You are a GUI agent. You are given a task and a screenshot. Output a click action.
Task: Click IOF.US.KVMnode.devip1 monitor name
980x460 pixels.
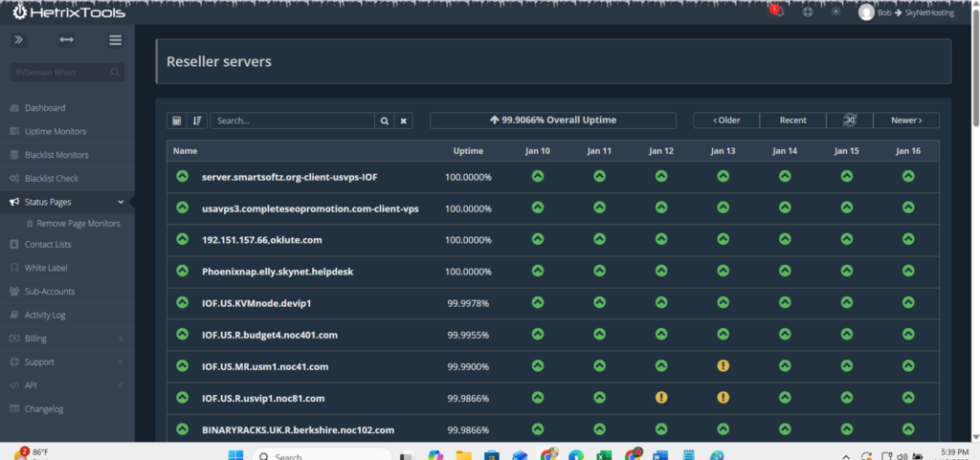pyautogui.click(x=256, y=303)
